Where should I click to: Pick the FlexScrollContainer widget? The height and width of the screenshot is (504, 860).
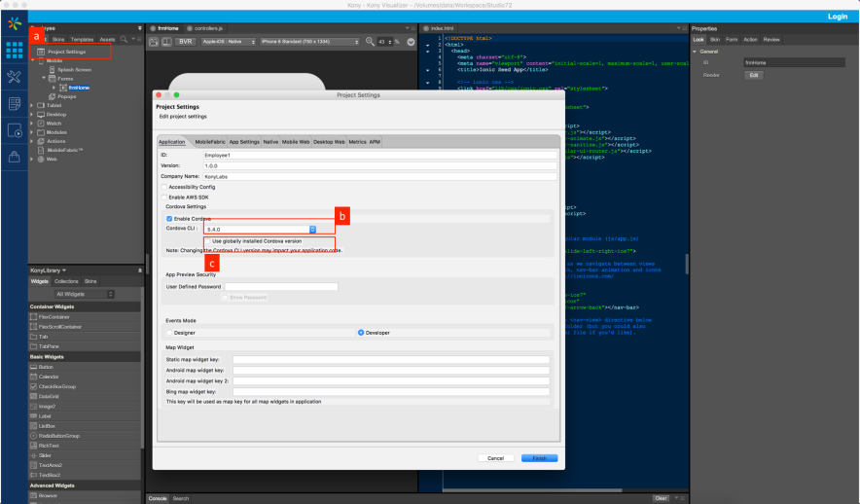pyautogui.click(x=59, y=327)
